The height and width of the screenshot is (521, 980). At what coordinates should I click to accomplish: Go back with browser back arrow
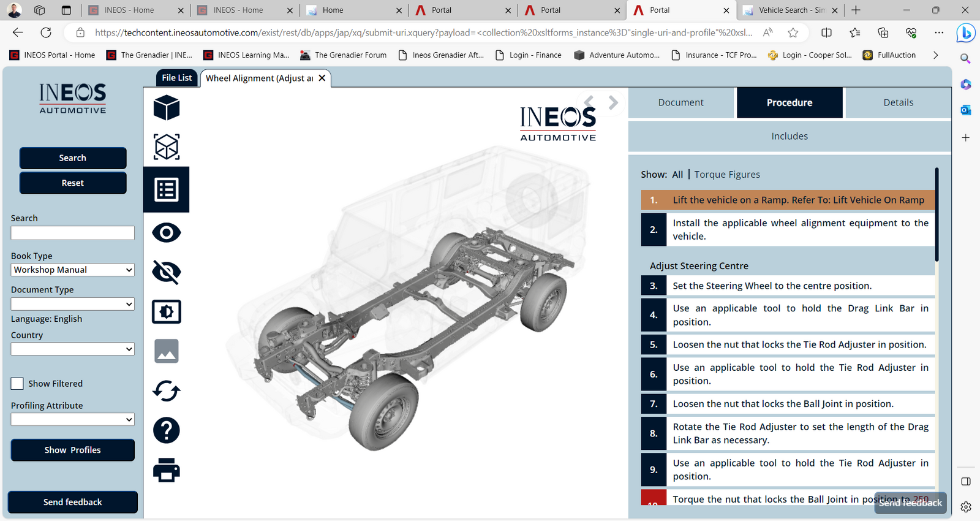coord(18,32)
